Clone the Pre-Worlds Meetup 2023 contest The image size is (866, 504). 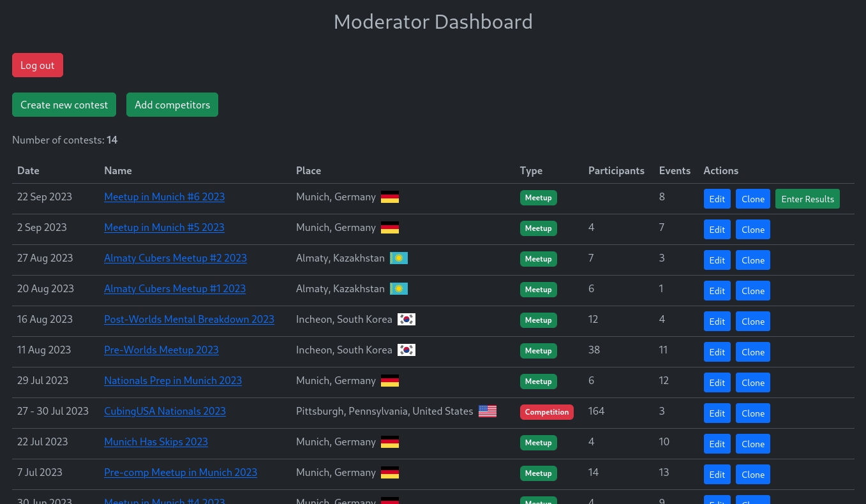[753, 352]
